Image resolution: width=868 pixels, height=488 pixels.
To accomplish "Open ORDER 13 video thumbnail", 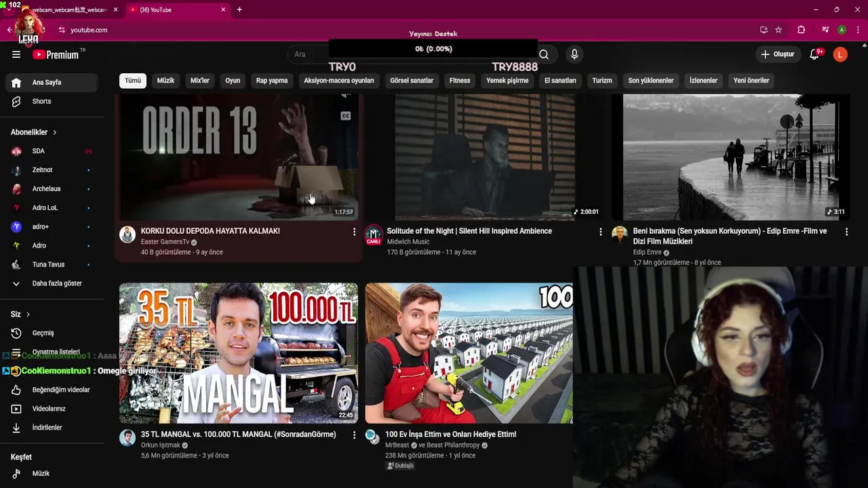I will (239, 157).
